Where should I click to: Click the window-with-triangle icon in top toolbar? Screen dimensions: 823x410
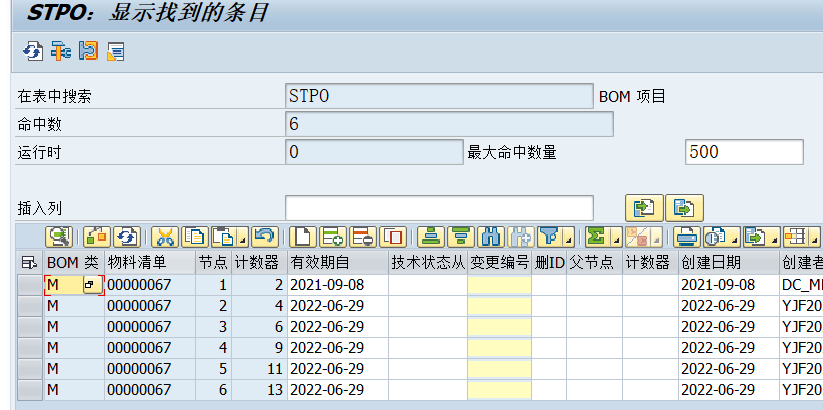pos(115,51)
